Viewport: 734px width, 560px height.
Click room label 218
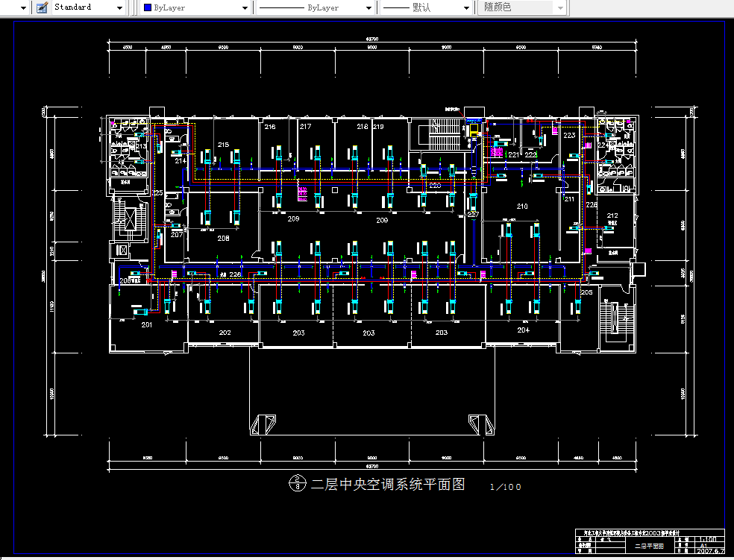click(x=363, y=126)
